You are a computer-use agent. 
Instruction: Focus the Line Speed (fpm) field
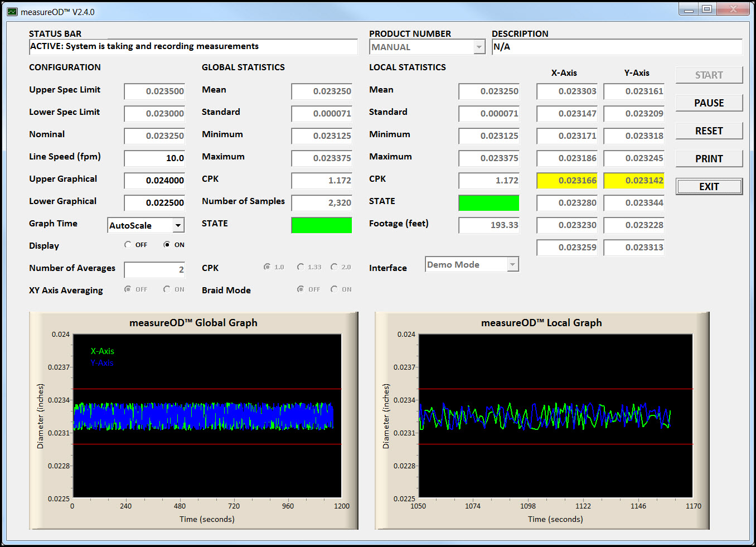[154, 158]
